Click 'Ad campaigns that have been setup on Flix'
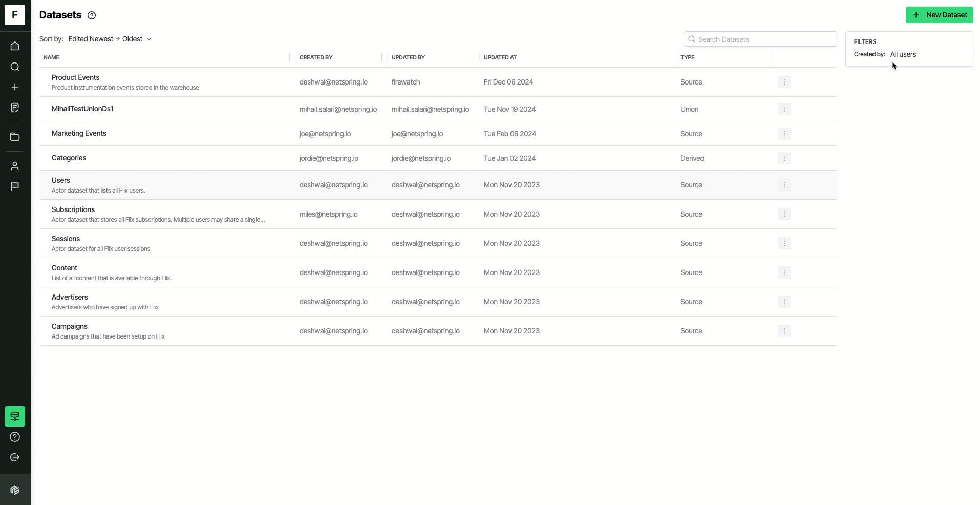This screenshot has width=980, height=505. pyautogui.click(x=108, y=336)
